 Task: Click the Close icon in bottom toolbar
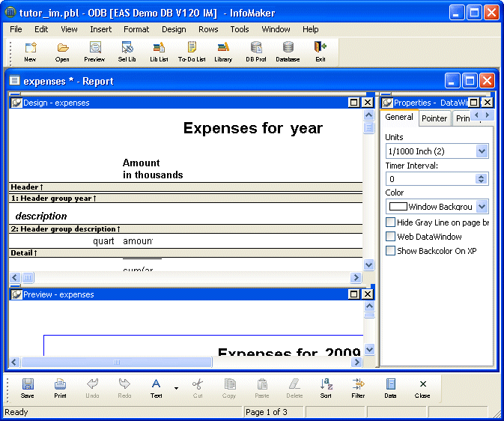(x=422, y=388)
